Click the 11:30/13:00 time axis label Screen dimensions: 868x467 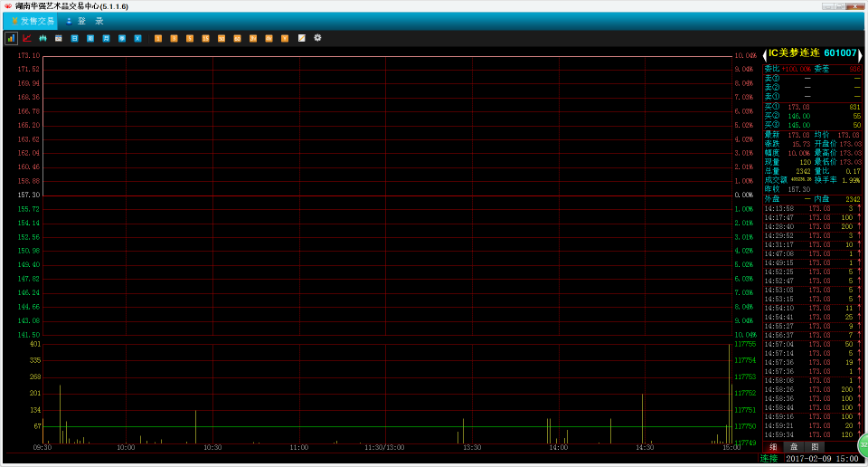tap(385, 448)
